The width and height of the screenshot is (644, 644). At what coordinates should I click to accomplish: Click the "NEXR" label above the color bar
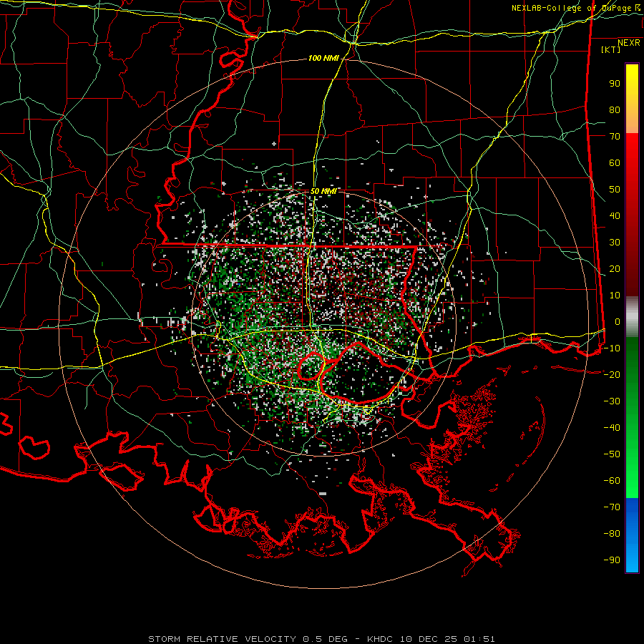click(629, 43)
